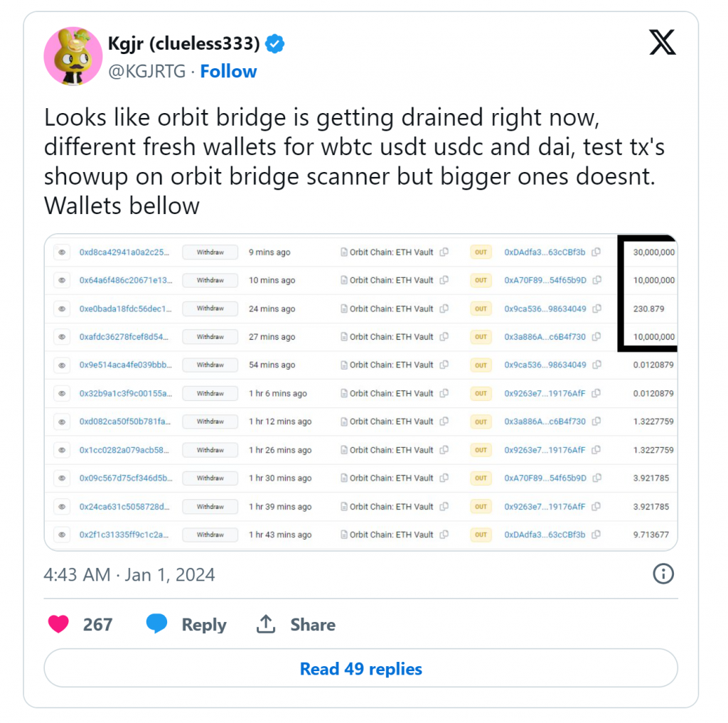Viewport: 728px width, 723px height.
Task: Open recipient address 0x3a886A...c6B4f730 at 27 mins ago
Action: pyautogui.click(x=545, y=337)
